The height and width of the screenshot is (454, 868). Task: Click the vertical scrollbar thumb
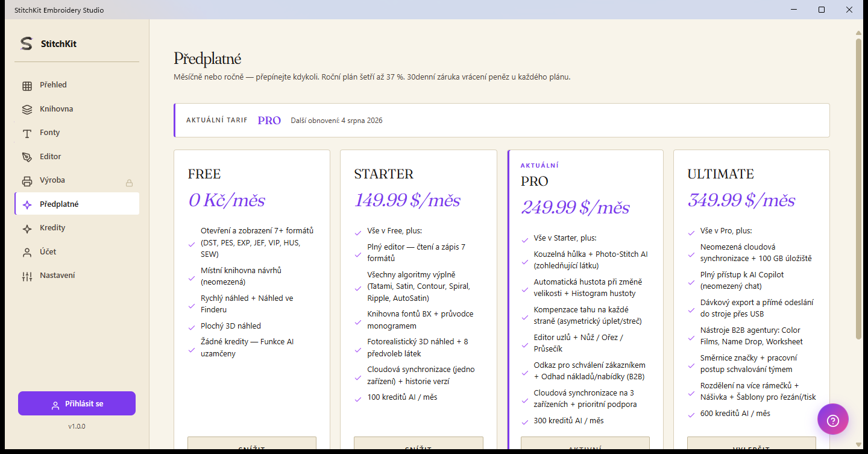[x=859, y=188]
